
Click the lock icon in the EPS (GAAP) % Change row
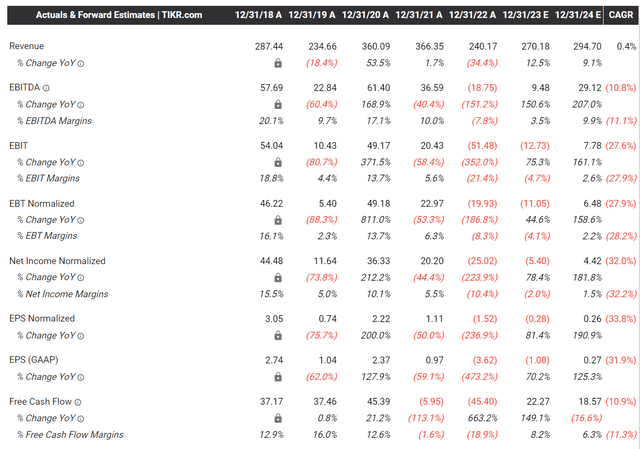(278, 377)
